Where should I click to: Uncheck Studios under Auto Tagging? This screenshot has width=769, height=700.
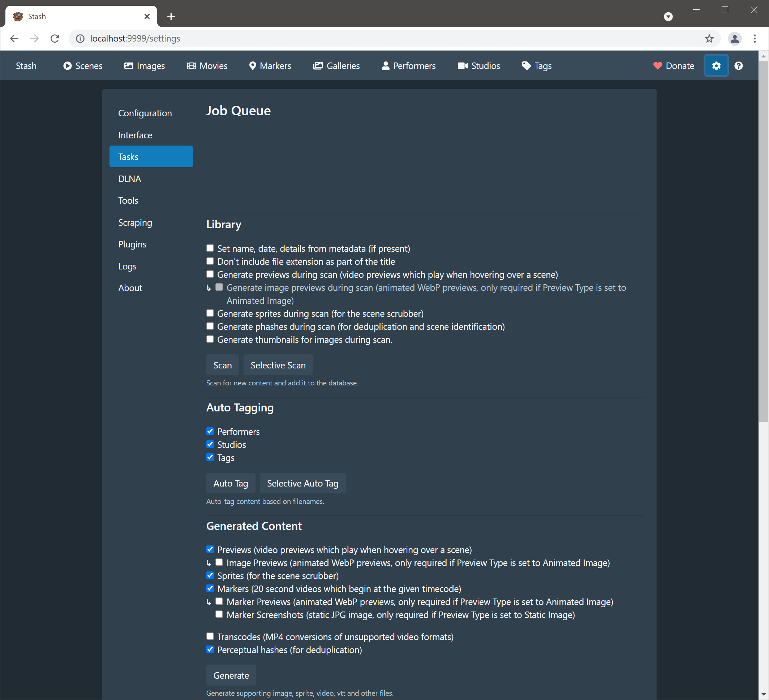click(x=210, y=444)
